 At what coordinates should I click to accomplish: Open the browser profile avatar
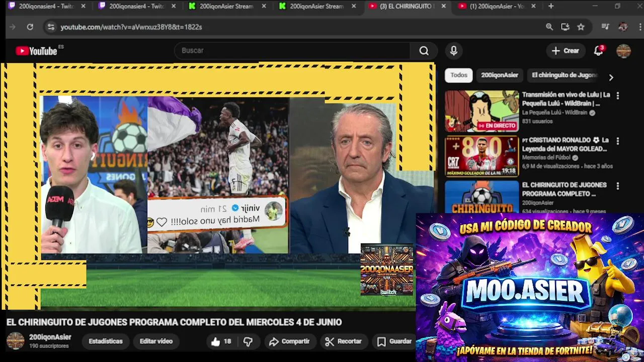click(x=623, y=27)
